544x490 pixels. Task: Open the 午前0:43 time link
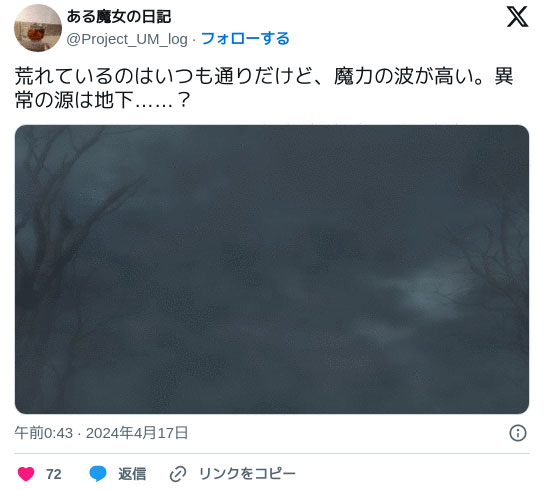coord(44,433)
